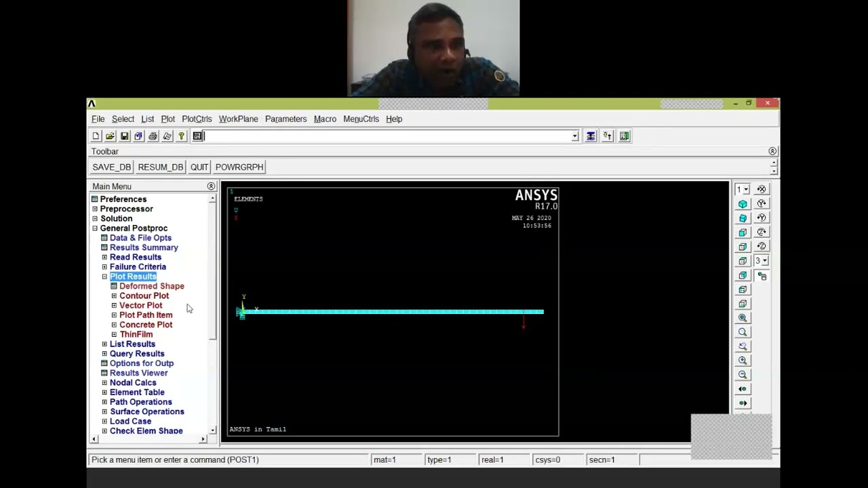Expand the Contour Plot node
Image resolution: width=868 pixels, height=488 pixels.
[x=114, y=296]
